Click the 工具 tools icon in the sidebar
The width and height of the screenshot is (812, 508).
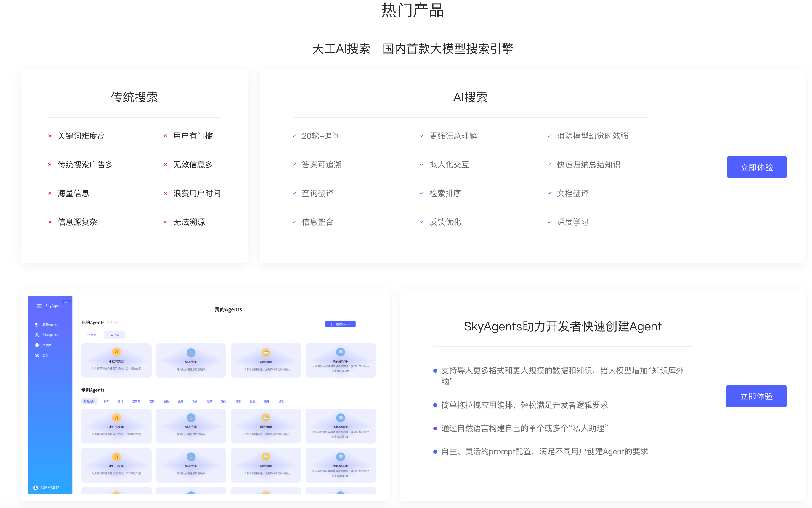pyautogui.click(x=37, y=356)
